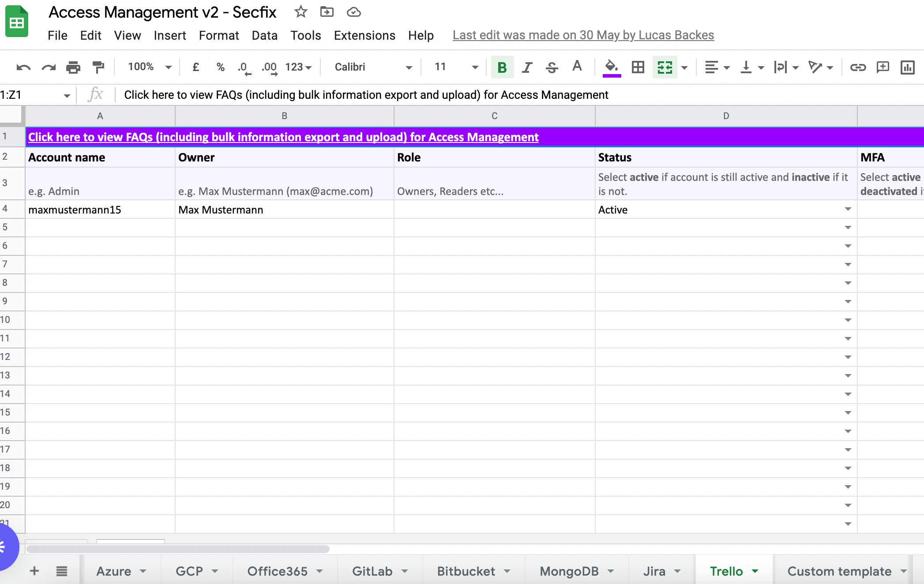Toggle bold formatting
The image size is (924, 584).
[x=502, y=67]
